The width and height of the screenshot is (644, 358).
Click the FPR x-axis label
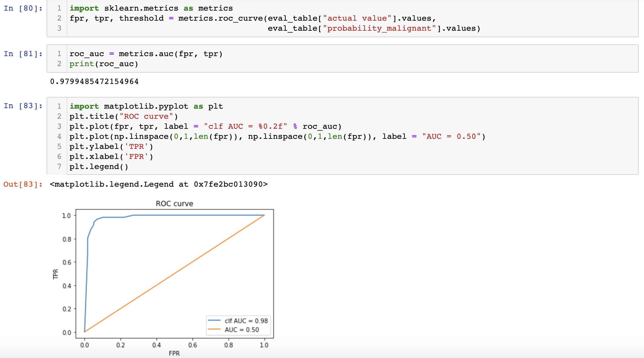(x=174, y=353)
